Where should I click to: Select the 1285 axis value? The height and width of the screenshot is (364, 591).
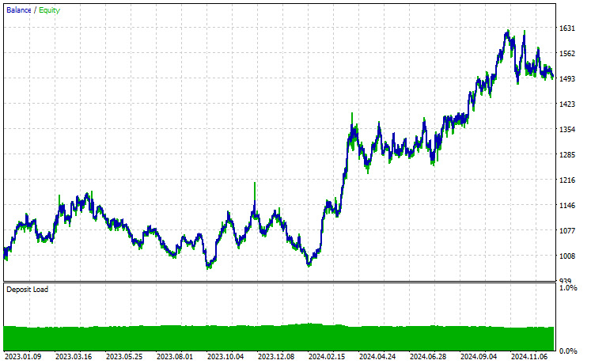[567, 154]
